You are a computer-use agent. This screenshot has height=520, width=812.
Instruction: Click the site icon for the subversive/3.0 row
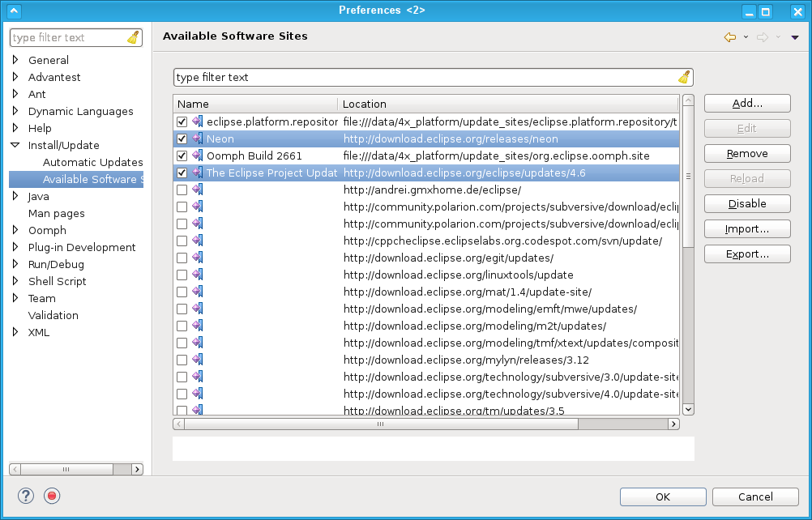click(197, 376)
